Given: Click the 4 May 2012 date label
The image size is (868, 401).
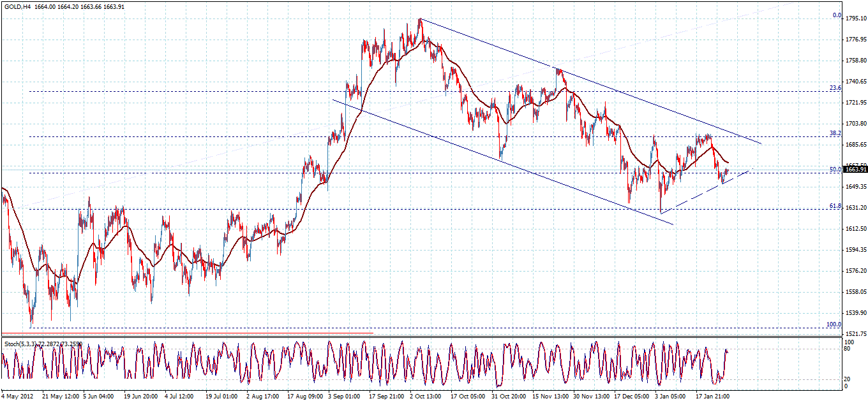Looking at the screenshot, I should click(18, 396).
